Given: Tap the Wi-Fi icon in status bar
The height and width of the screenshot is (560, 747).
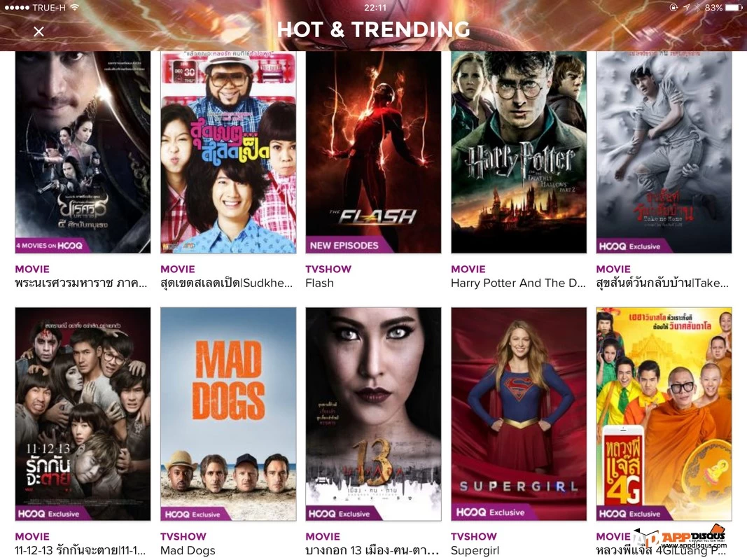Looking at the screenshot, I should [75, 8].
